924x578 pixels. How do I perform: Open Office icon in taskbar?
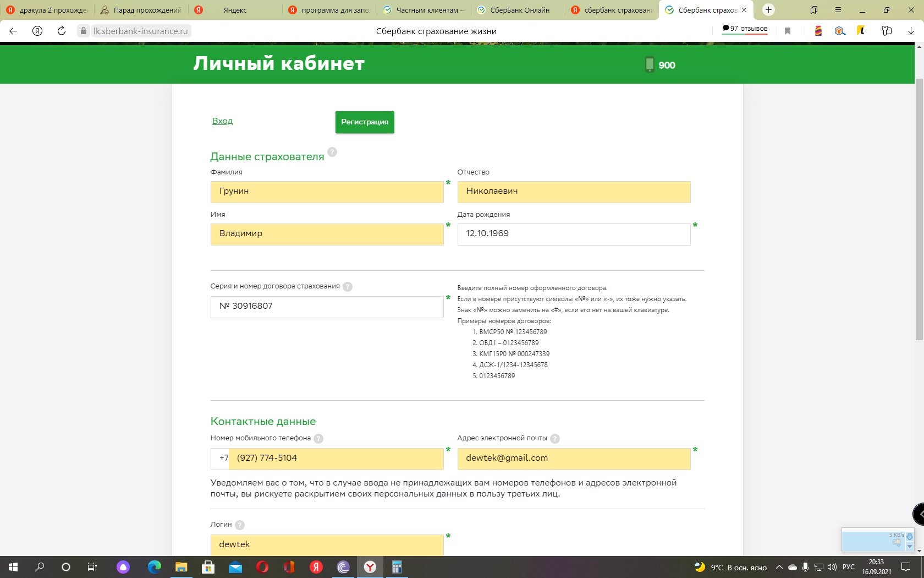point(289,567)
